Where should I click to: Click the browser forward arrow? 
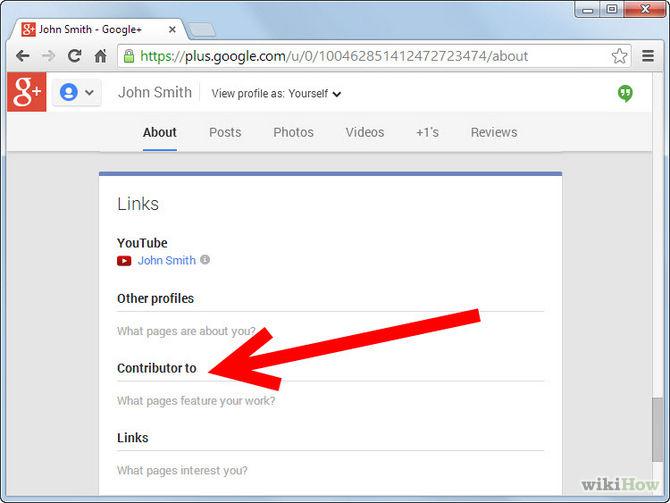pos(47,56)
